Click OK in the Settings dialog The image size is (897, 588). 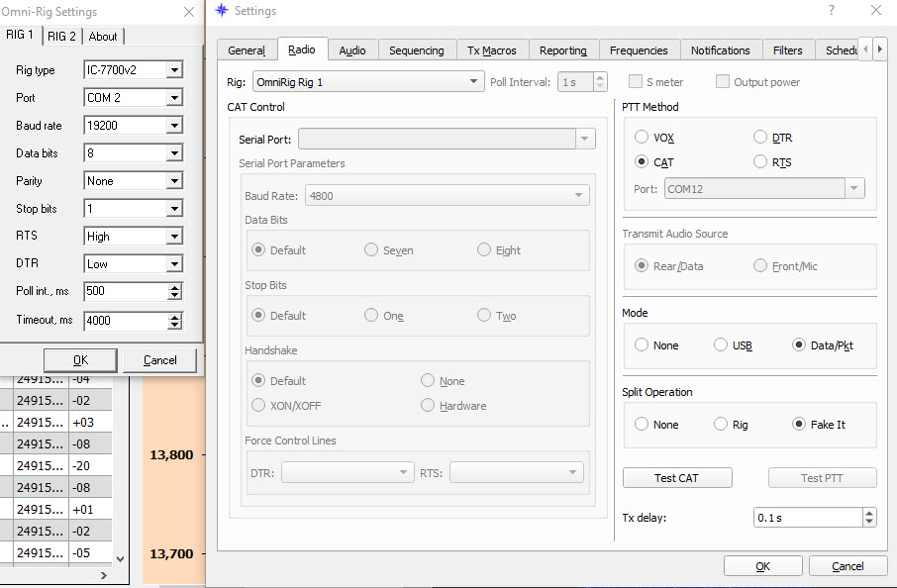click(x=762, y=565)
